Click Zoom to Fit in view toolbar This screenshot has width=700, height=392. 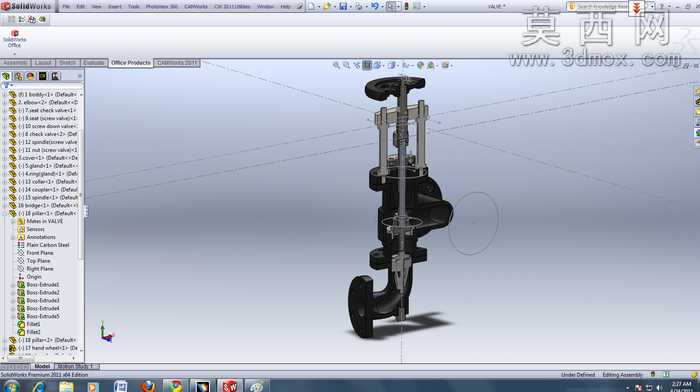click(336, 66)
